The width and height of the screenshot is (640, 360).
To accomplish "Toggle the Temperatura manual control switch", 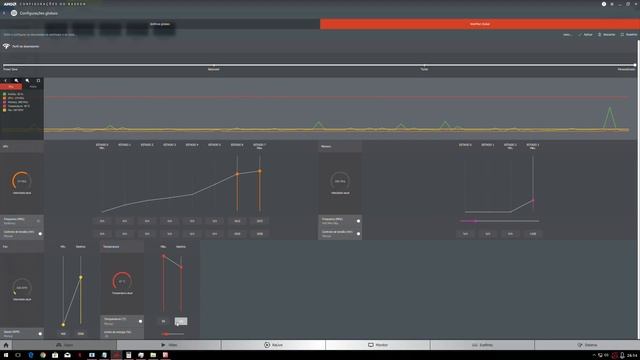I will [140, 321].
